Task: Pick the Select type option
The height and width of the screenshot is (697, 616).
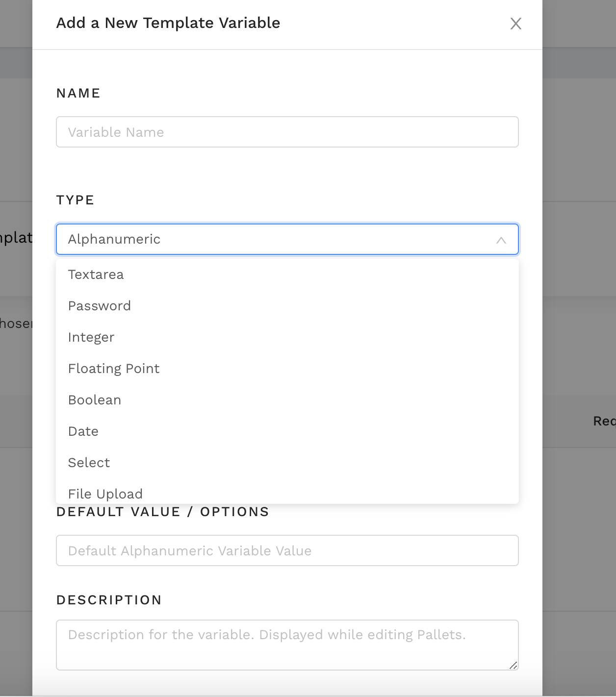Action: (x=89, y=463)
